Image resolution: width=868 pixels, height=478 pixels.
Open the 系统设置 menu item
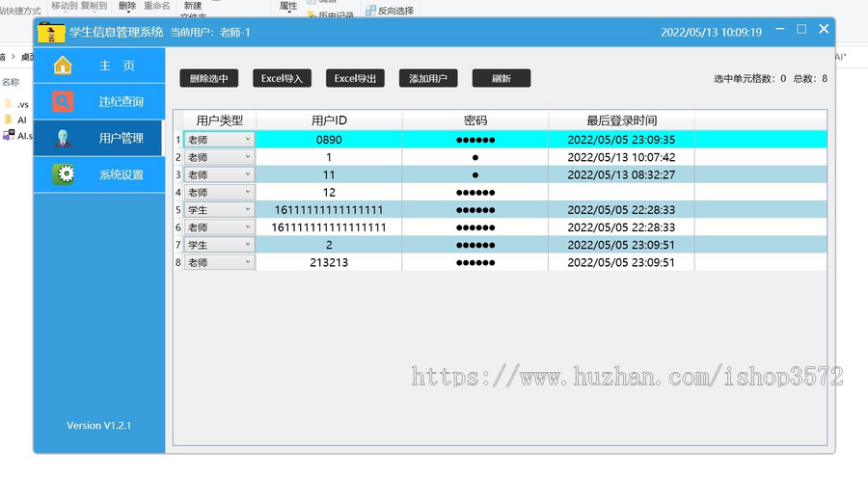click(99, 174)
